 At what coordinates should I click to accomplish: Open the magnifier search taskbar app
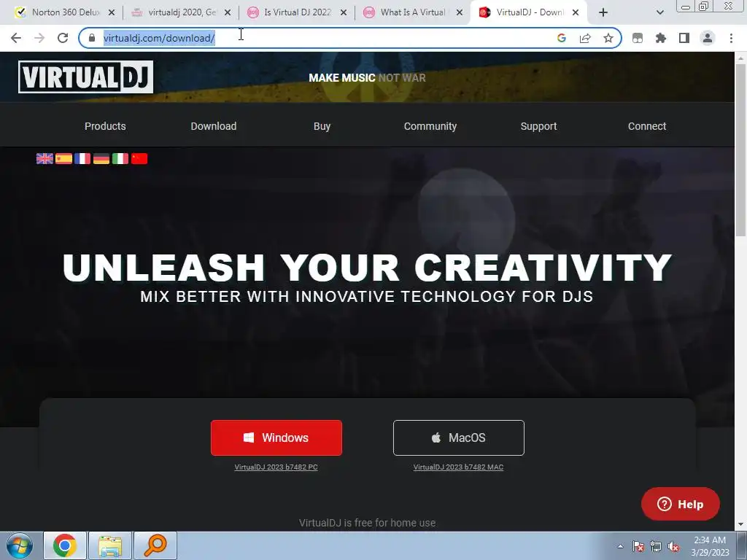click(x=155, y=545)
